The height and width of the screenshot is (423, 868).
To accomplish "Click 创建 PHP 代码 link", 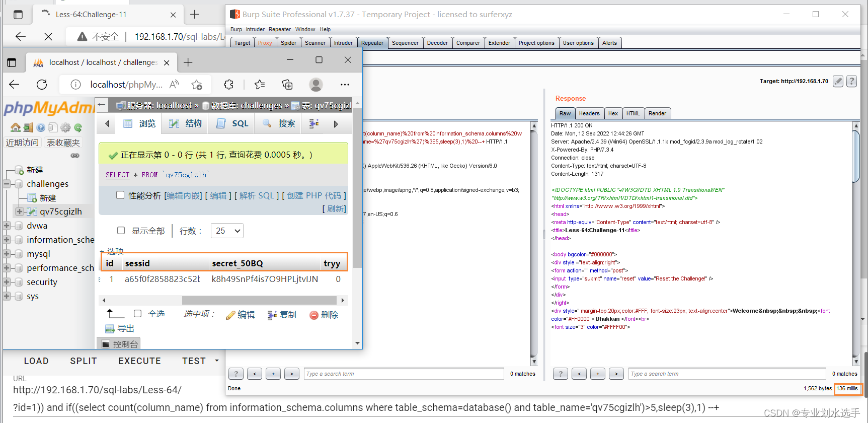I will pyautogui.click(x=314, y=195).
